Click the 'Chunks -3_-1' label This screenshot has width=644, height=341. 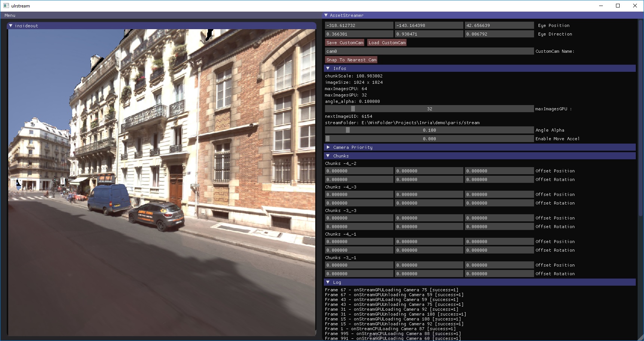(x=341, y=258)
